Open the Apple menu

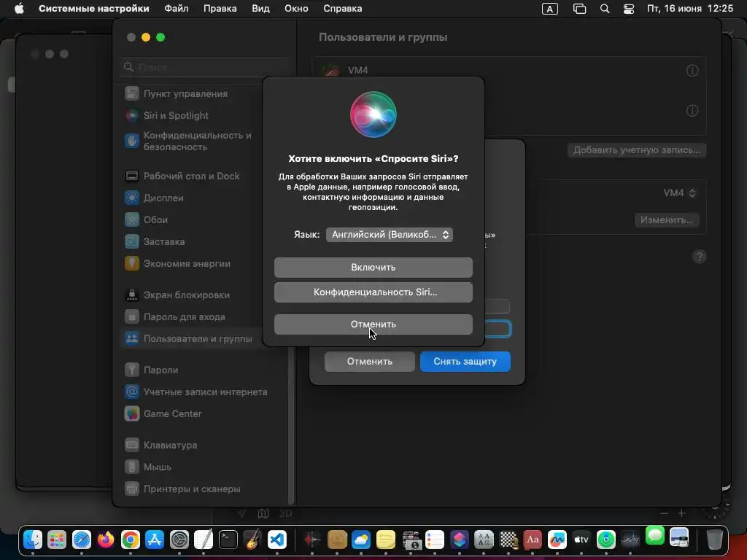point(19,9)
